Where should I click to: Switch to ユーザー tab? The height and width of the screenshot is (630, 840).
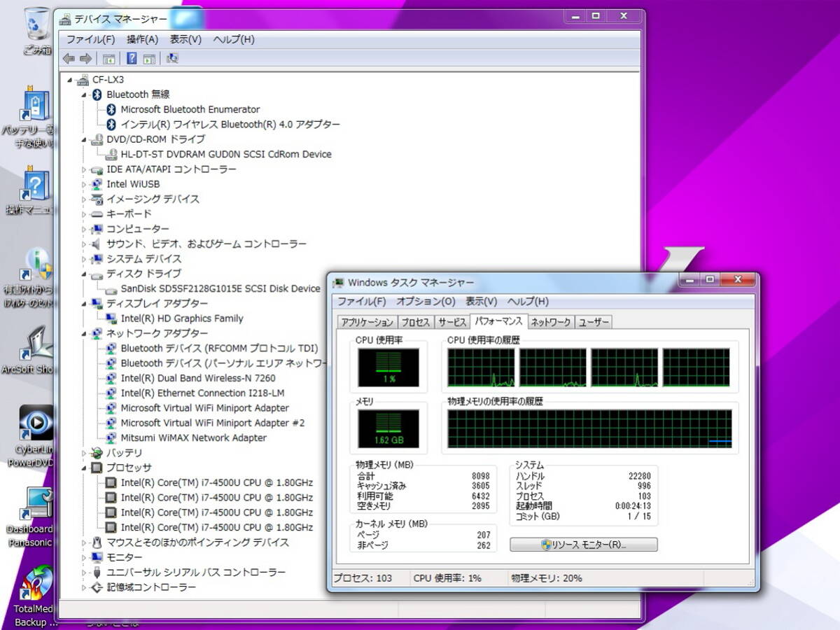click(x=594, y=322)
